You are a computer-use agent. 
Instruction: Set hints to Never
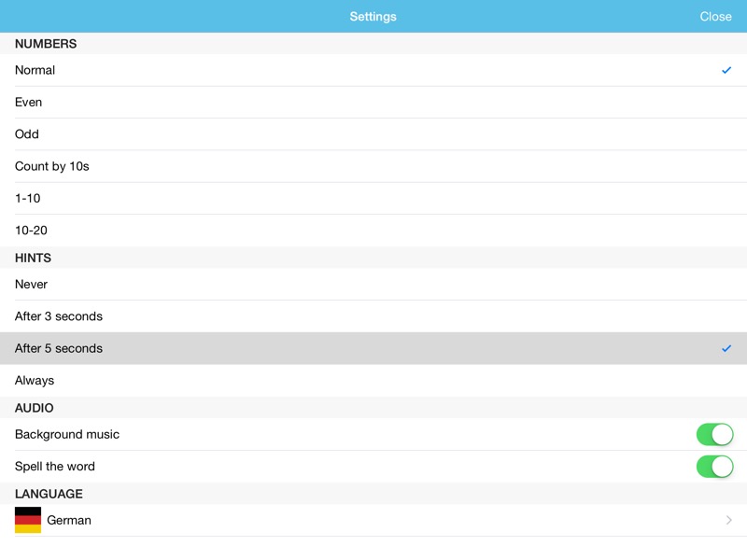31,284
